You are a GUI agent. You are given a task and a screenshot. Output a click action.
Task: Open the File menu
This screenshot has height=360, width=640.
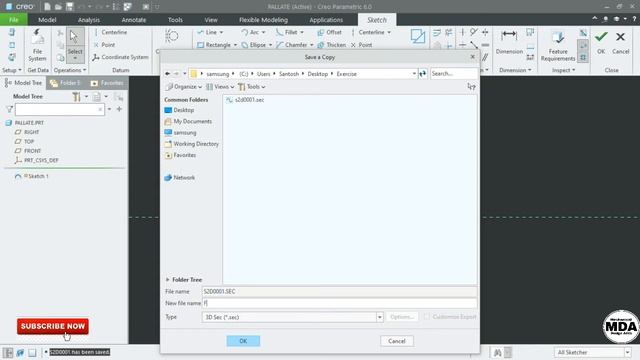tap(13, 20)
